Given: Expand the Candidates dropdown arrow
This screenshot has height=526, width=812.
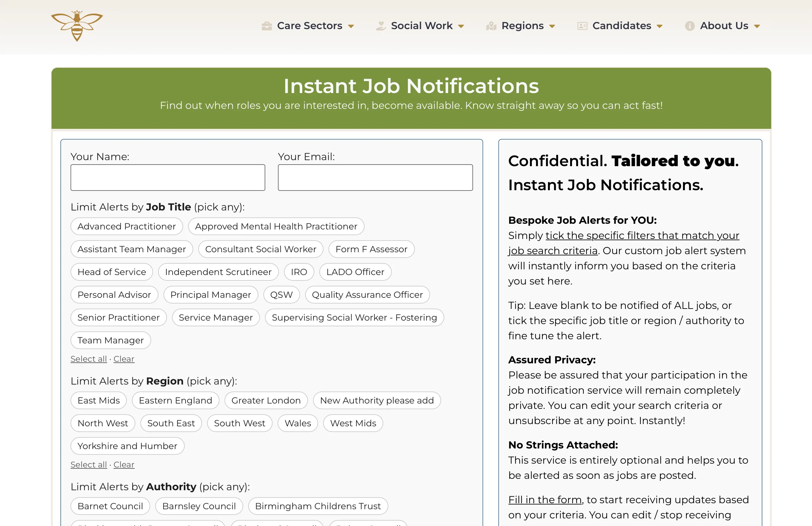Looking at the screenshot, I should pos(660,26).
